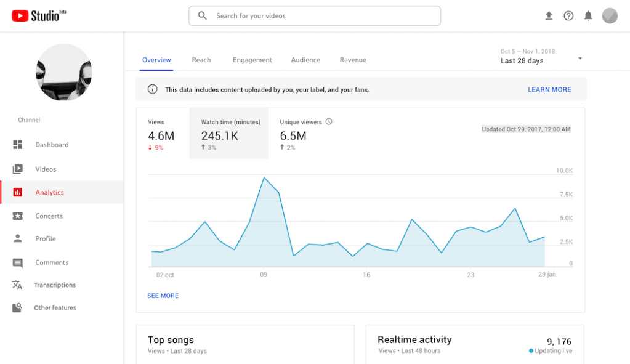The height and width of the screenshot is (364, 630).
Task: Click the LEARN MORE link
Action: [549, 89]
